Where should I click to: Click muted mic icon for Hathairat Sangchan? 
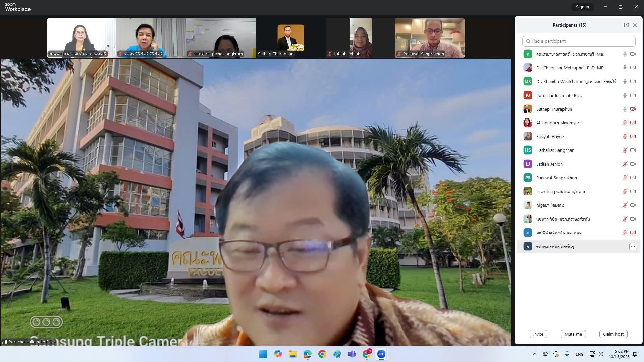625,150
